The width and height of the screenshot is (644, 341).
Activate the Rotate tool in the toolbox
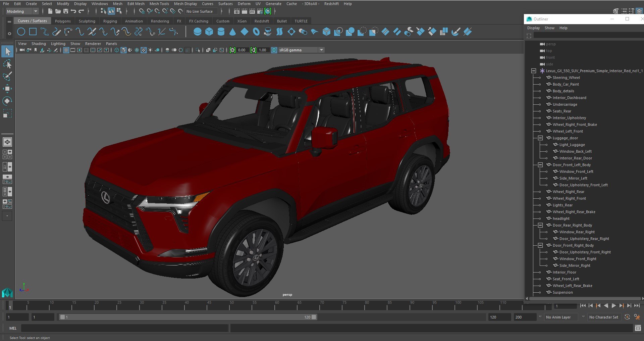pyautogui.click(x=7, y=101)
